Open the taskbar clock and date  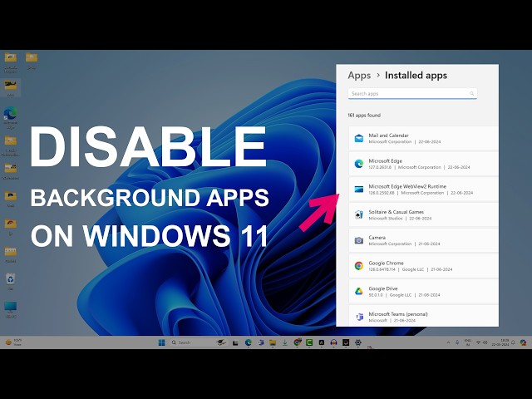[500, 342]
